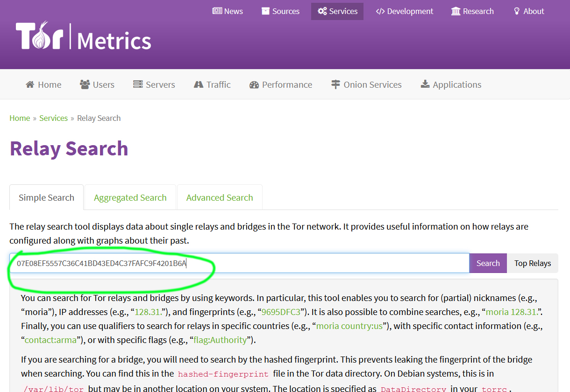The image size is (570, 392).
Task: Click the purple Search button
Action: point(488,263)
